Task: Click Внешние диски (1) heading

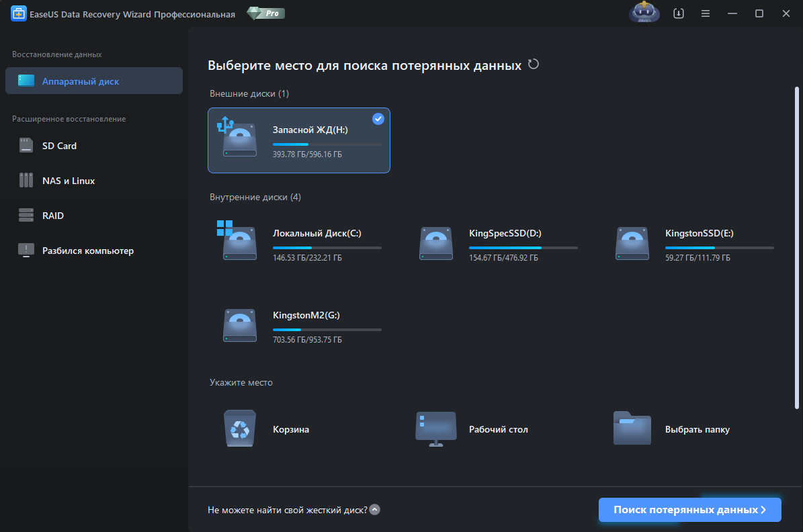Action: point(249,93)
